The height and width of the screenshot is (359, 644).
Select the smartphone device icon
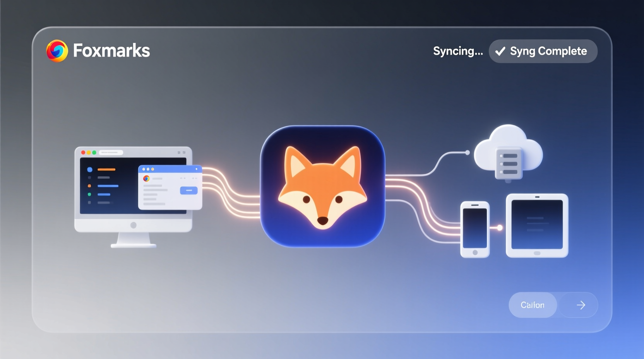[475, 229]
